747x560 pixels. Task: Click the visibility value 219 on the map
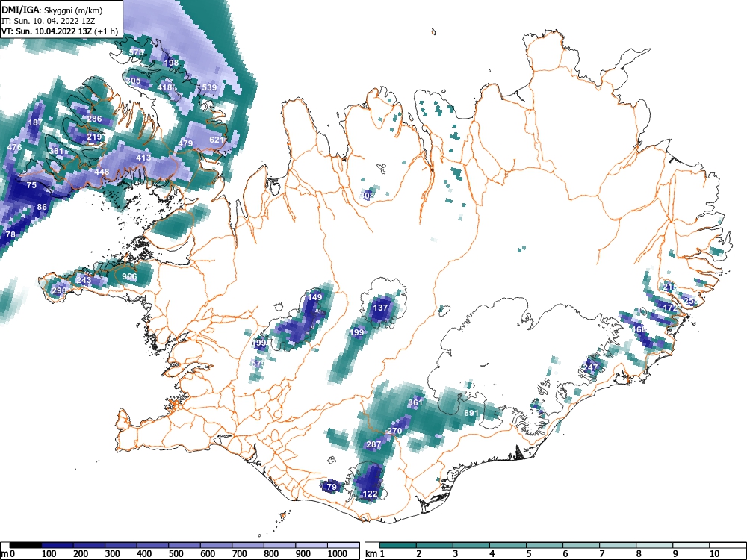pyautogui.click(x=94, y=137)
